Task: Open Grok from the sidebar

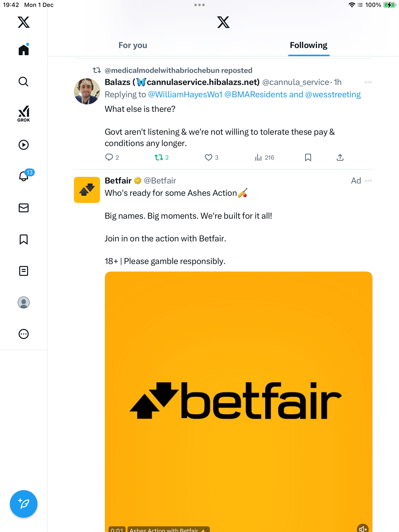Action: click(x=24, y=114)
